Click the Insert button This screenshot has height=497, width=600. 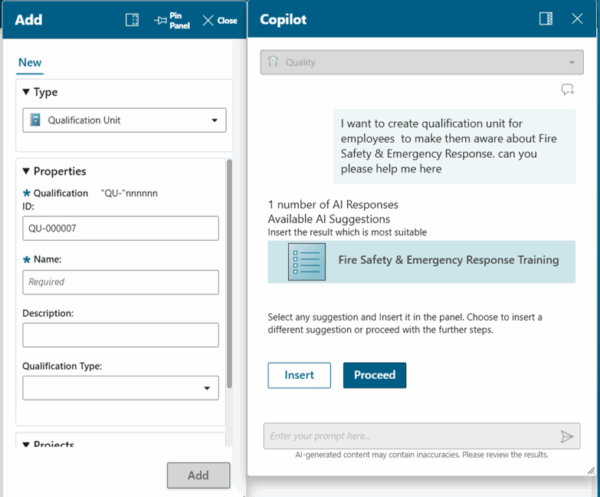(x=299, y=375)
